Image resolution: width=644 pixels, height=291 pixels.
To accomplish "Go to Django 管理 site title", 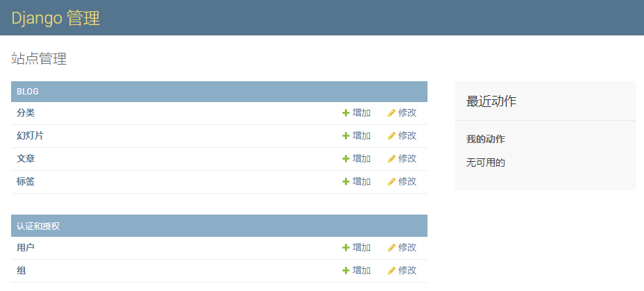I will tap(56, 18).
